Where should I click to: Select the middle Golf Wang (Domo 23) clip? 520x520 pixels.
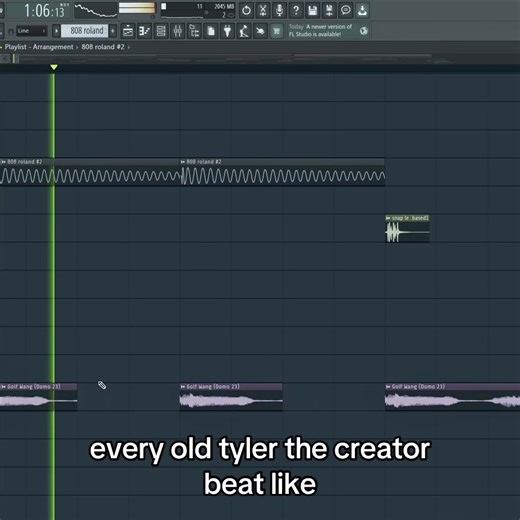pos(231,397)
